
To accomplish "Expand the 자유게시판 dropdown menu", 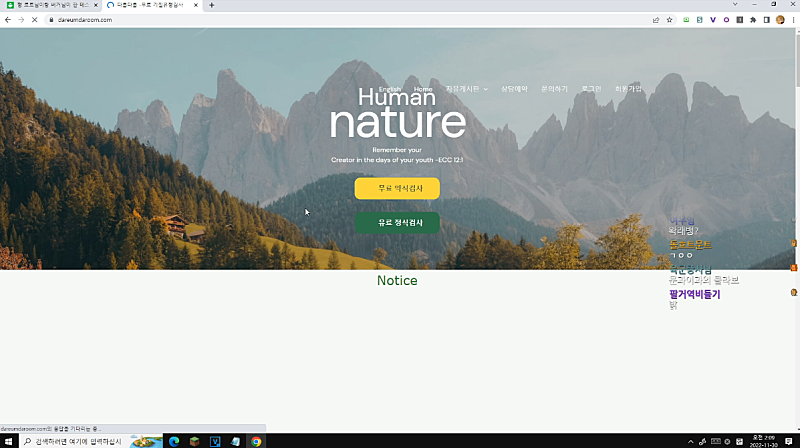I will [467, 89].
